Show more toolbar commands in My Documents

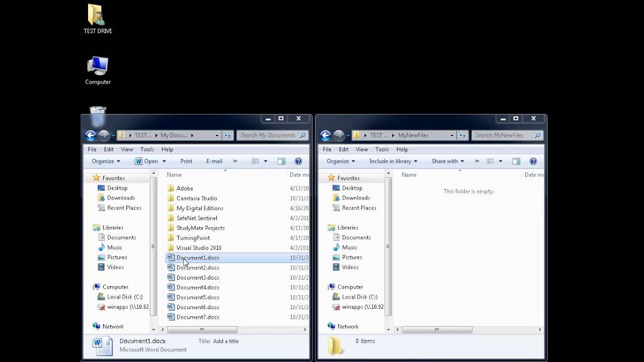coord(235,161)
